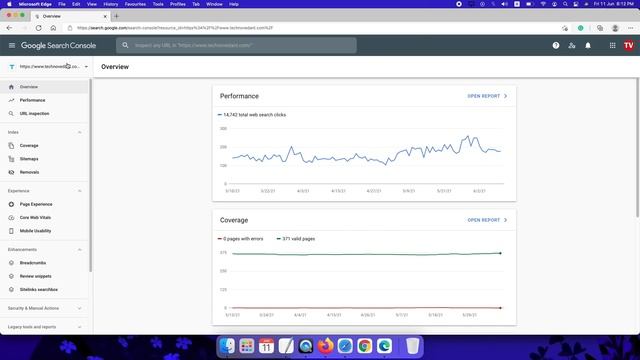This screenshot has height=360, width=640.
Task: Launch Google Chrome from the dock
Action: [x=364, y=346]
